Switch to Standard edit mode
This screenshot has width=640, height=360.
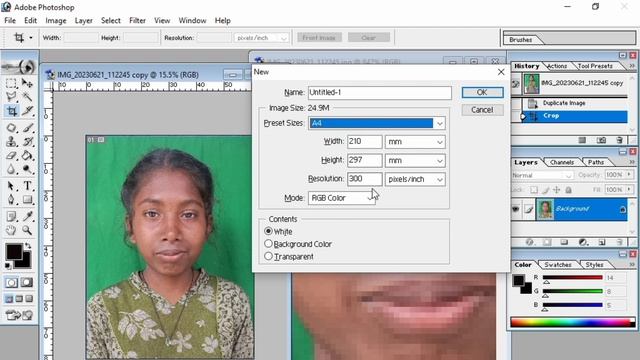[x=11, y=282]
